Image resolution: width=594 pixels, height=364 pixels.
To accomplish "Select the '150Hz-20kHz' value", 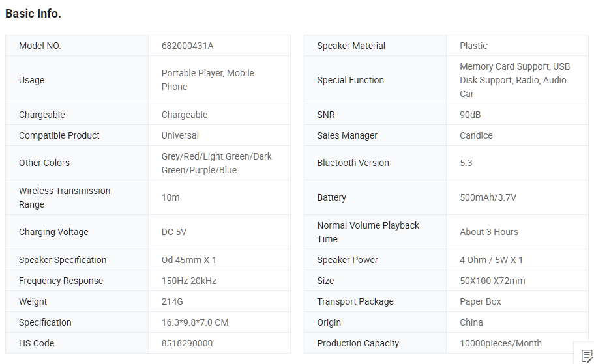I will coord(189,281).
